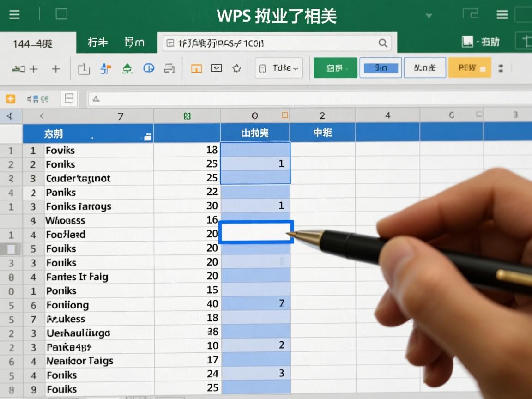Click the blue 3:n button
This screenshot has width=532, height=399.
[x=381, y=67]
